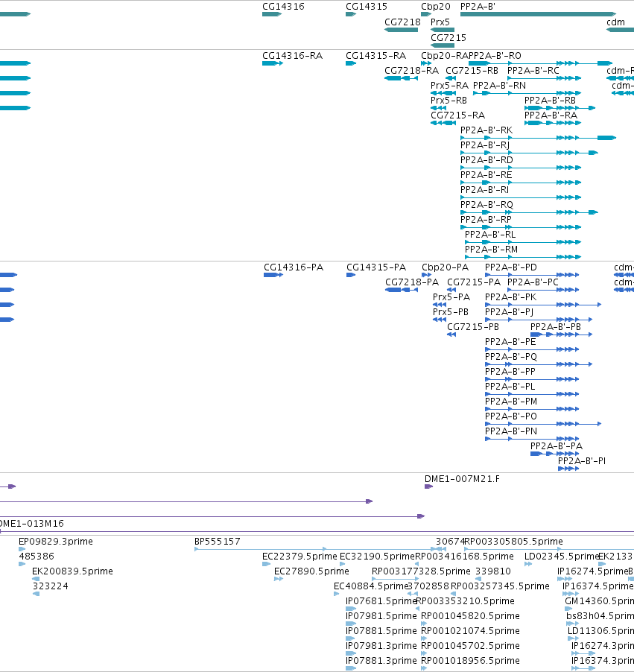Open the EC40884.5prime EST label
The width and height of the screenshot is (634, 672).
[x=371, y=586]
